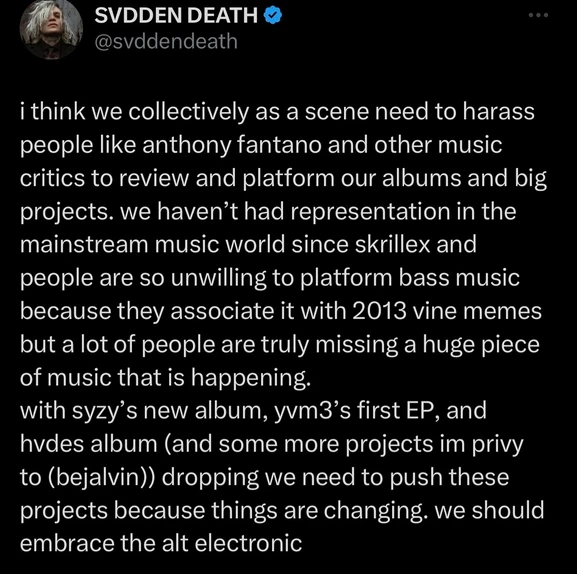Image resolution: width=577 pixels, height=574 pixels.
Task: Open the three-dot more options menu
Action: tap(538, 15)
